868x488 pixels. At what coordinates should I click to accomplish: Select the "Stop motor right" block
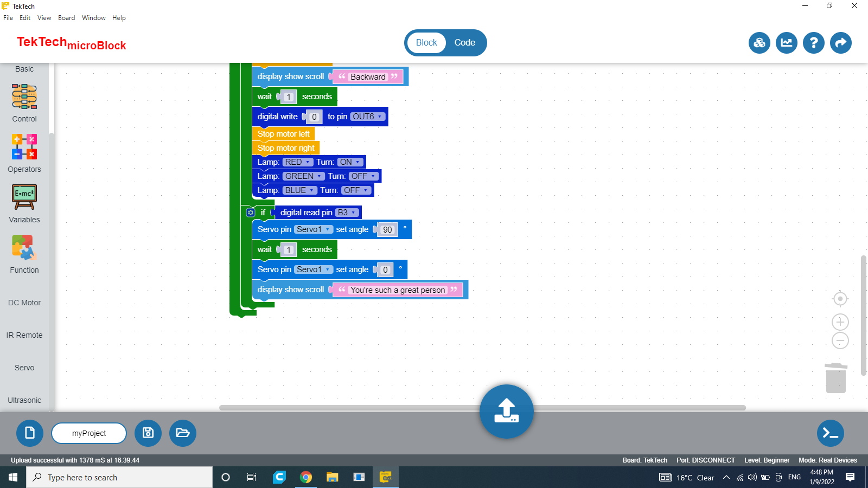(x=286, y=148)
